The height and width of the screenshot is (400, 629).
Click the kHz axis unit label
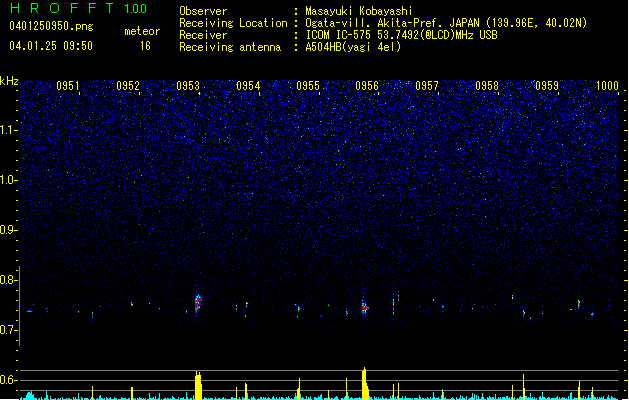pos(9,81)
